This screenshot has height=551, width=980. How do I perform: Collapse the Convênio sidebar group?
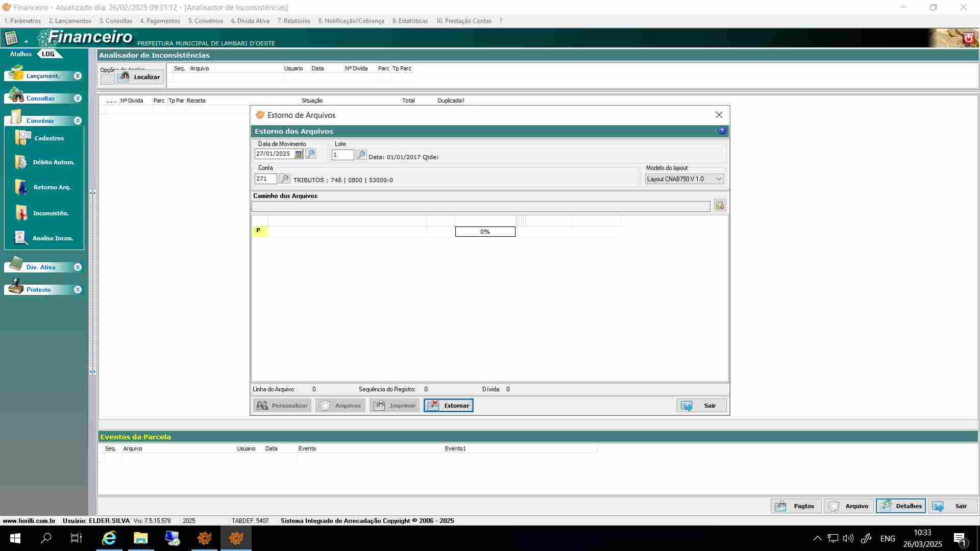(78, 120)
